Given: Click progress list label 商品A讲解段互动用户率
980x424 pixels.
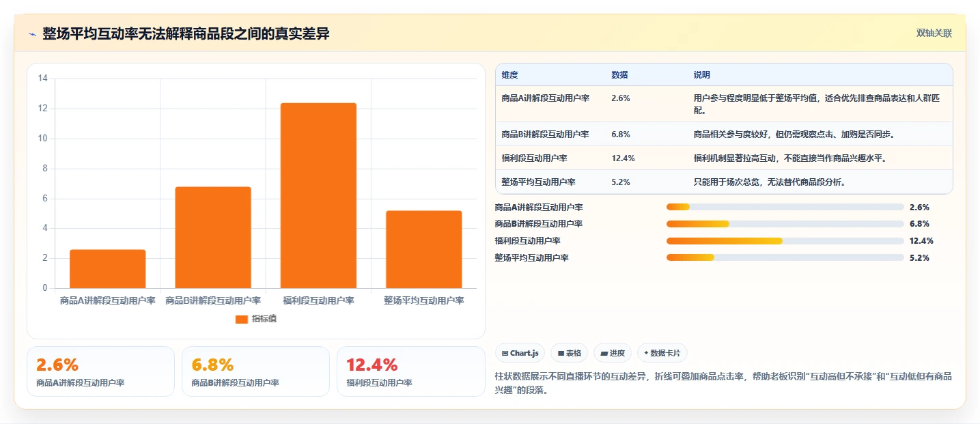Looking at the screenshot, I should click(x=538, y=207).
